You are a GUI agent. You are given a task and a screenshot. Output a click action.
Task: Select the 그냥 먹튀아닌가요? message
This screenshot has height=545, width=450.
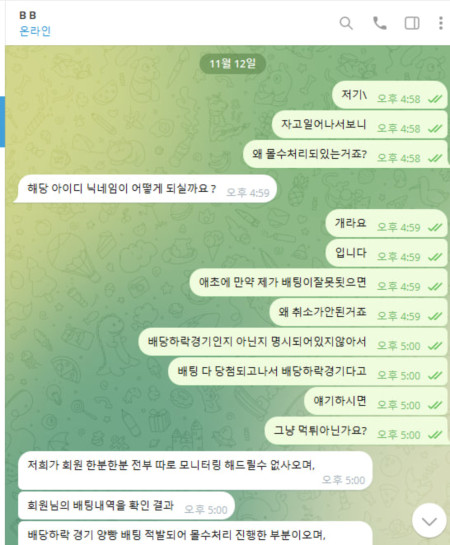tap(356, 431)
